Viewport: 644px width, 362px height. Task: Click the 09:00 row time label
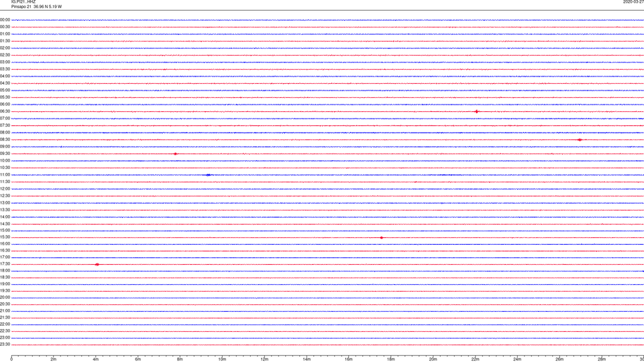(x=5, y=147)
